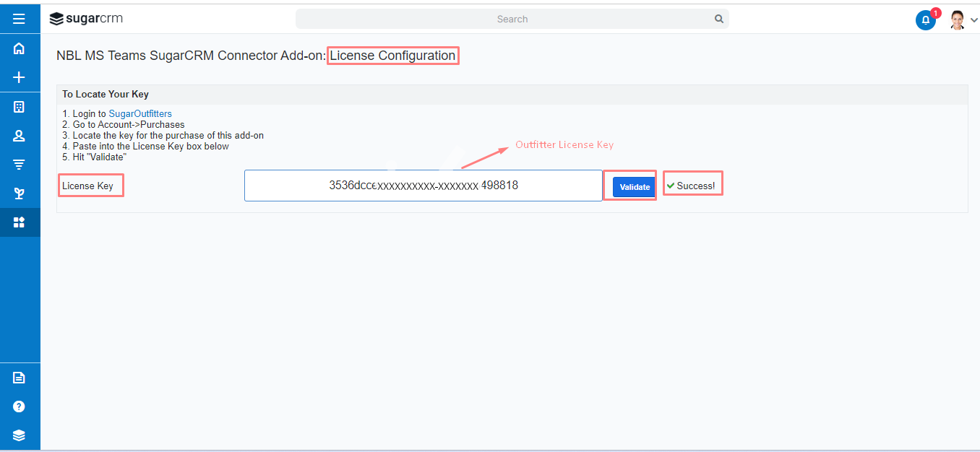Select the highlighted dashboard tiles sidebar icon

(x=20, y=222)
